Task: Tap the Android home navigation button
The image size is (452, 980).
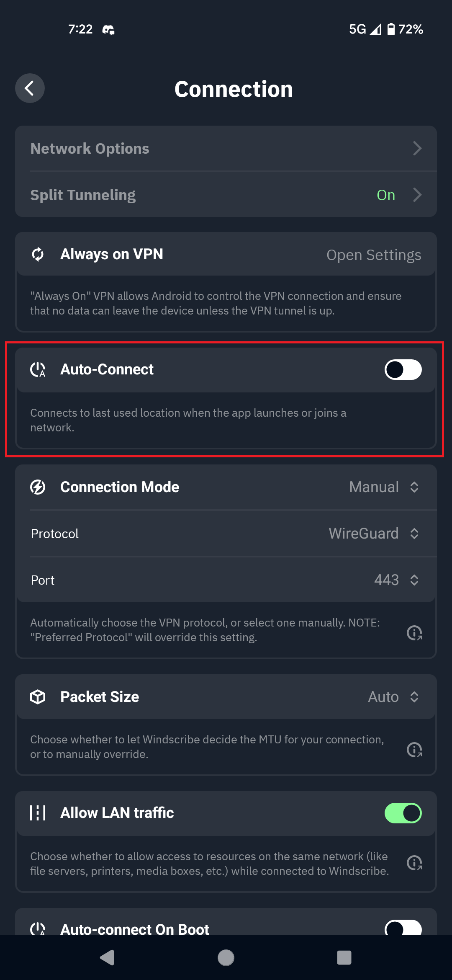Action: pyautogui.click(x=226, y=957)
